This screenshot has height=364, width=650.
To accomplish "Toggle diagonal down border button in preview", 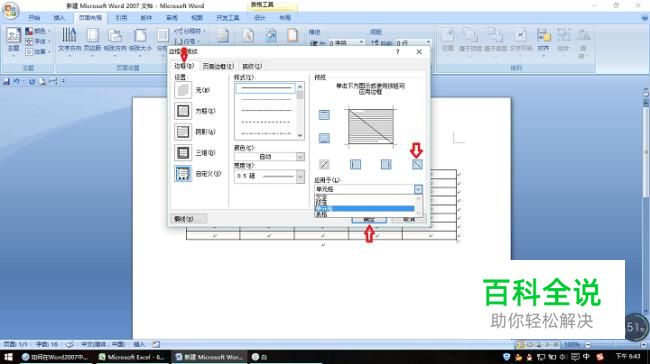I will pyautogui.click(x=417, y=164).
